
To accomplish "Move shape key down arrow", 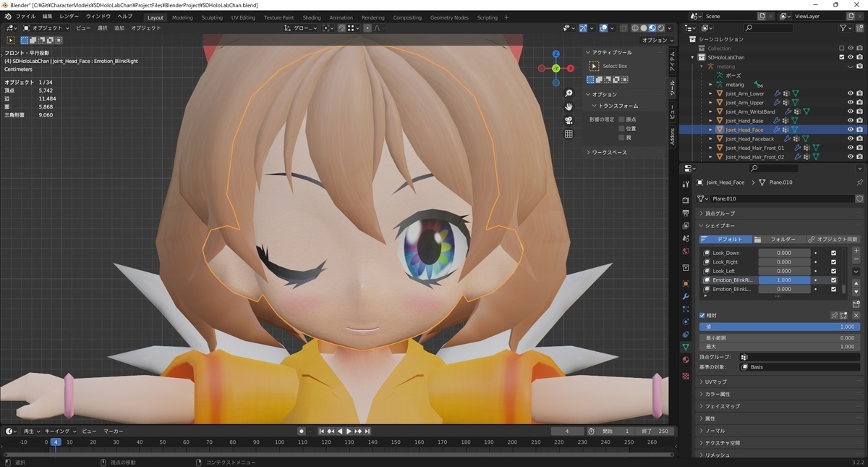I will 856,293.
